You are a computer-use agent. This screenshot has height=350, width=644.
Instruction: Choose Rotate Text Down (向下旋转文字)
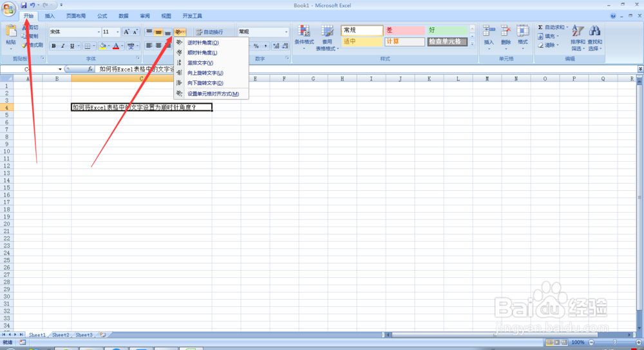click(x=211, y=83)
